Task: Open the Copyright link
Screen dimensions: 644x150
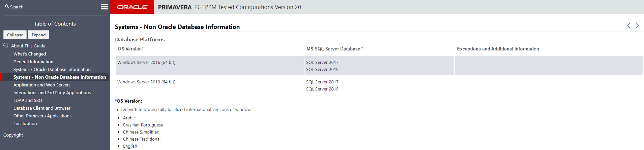Action: pyautogui.click(x=13, y=135)
